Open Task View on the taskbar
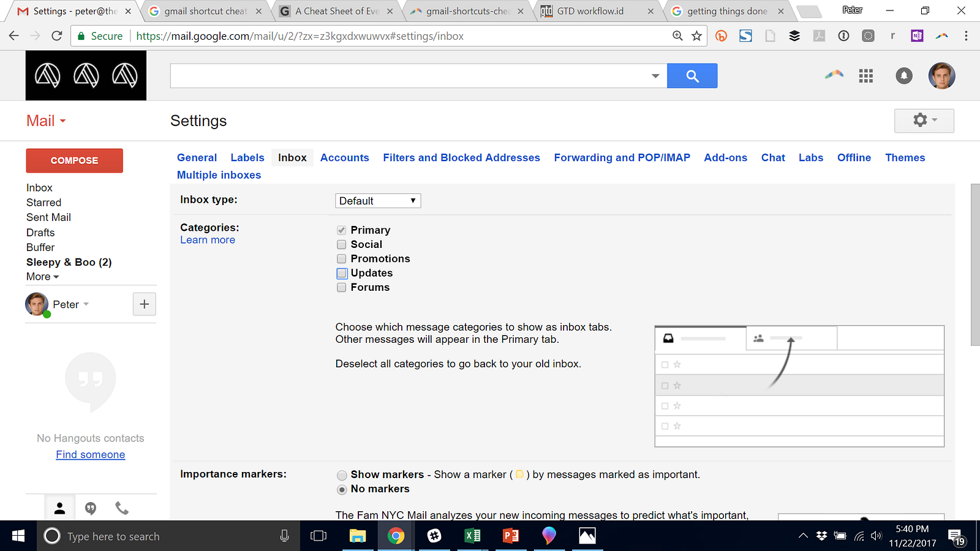The height and width of the screenshot is (551, 980). click(x=318, y=536)
